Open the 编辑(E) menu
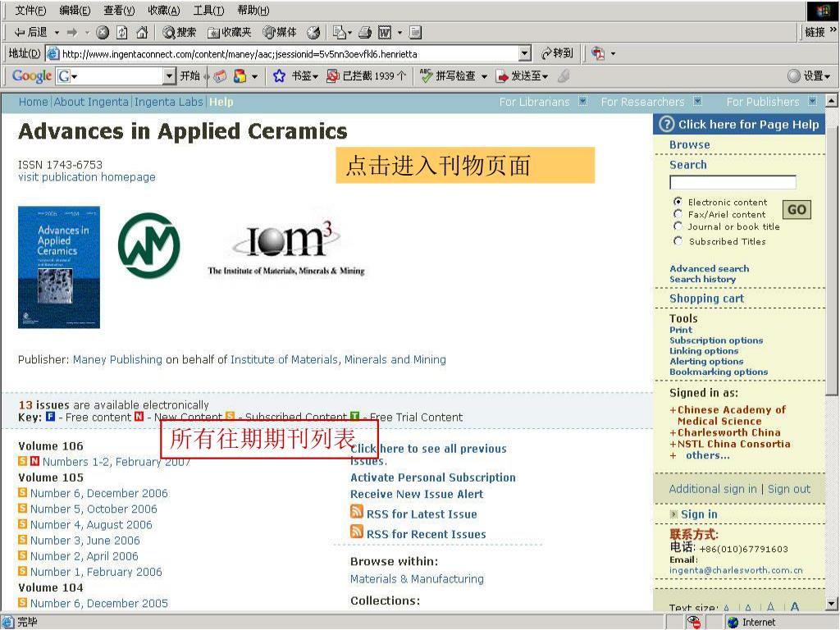The height and width of the screenshot is (630, 840). click(75, 10)
